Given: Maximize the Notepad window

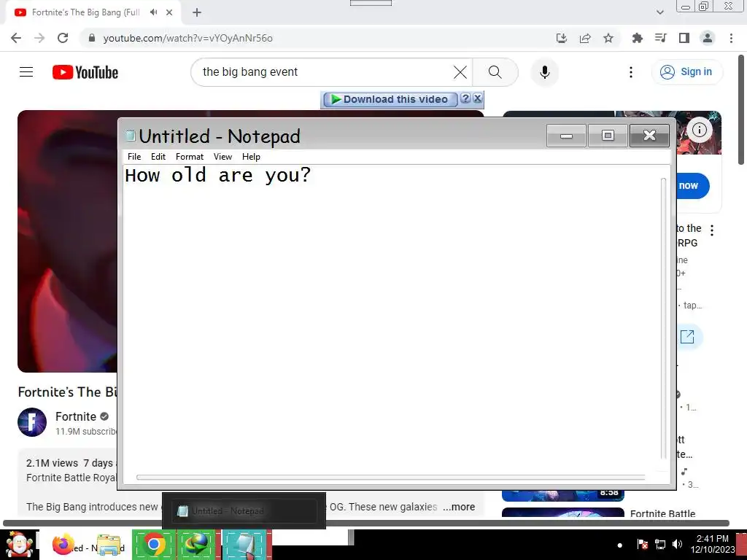Looking at the screenshot, I should 608,136.
